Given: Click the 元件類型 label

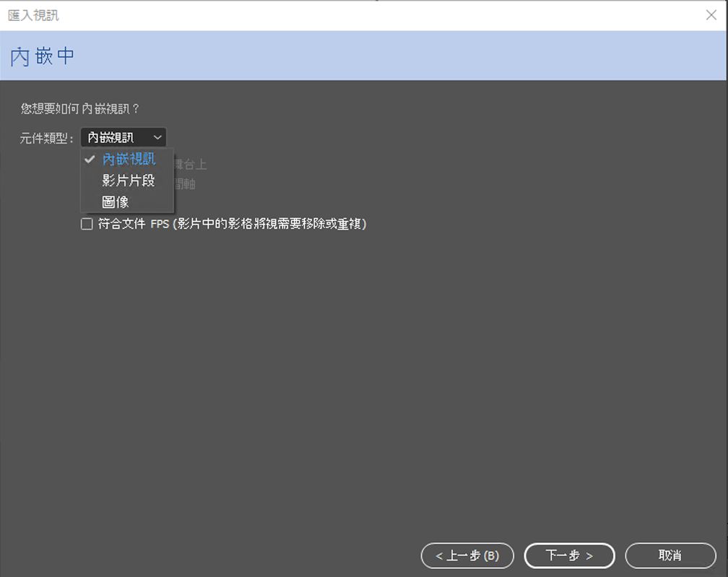Looking at the screenshot, I should tap(45, 136).
